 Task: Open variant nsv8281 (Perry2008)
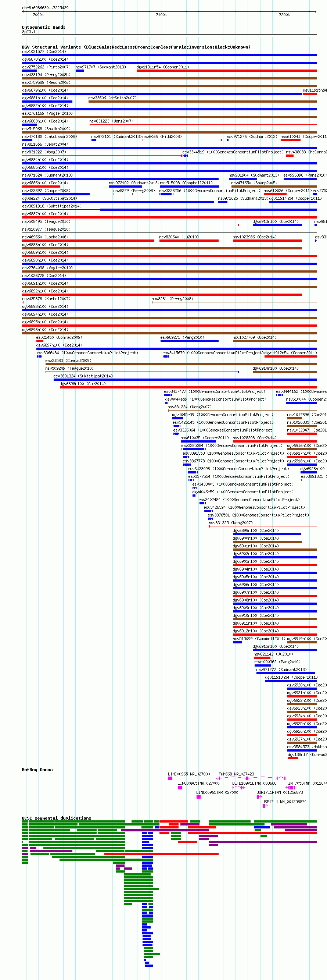click(172, 299)
